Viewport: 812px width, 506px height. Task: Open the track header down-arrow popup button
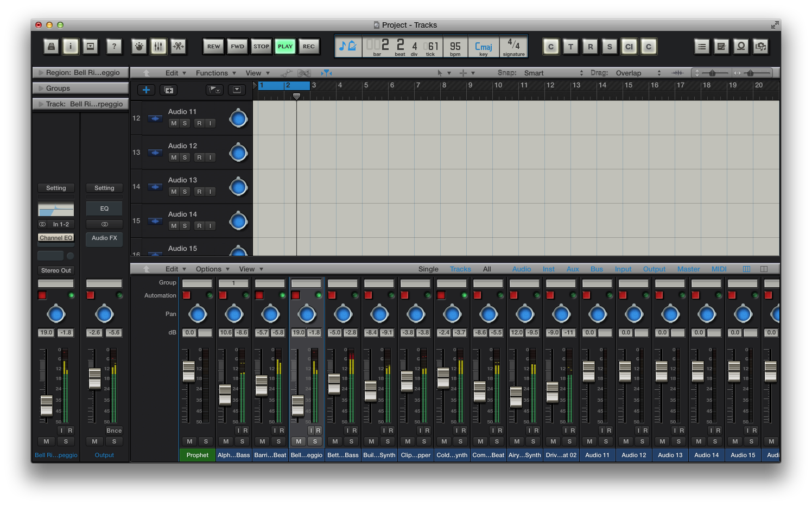click(x=237, y=90)
